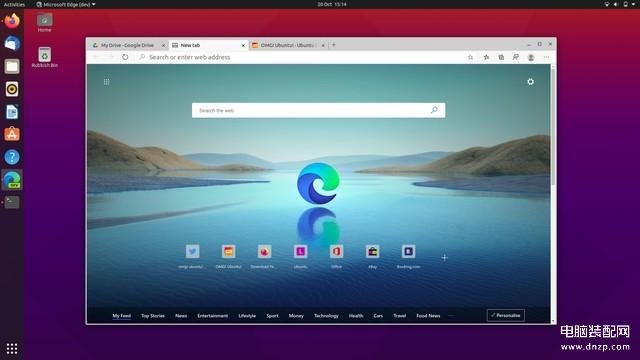
Task: Select the Money category
Action: [x=296, y=316]
